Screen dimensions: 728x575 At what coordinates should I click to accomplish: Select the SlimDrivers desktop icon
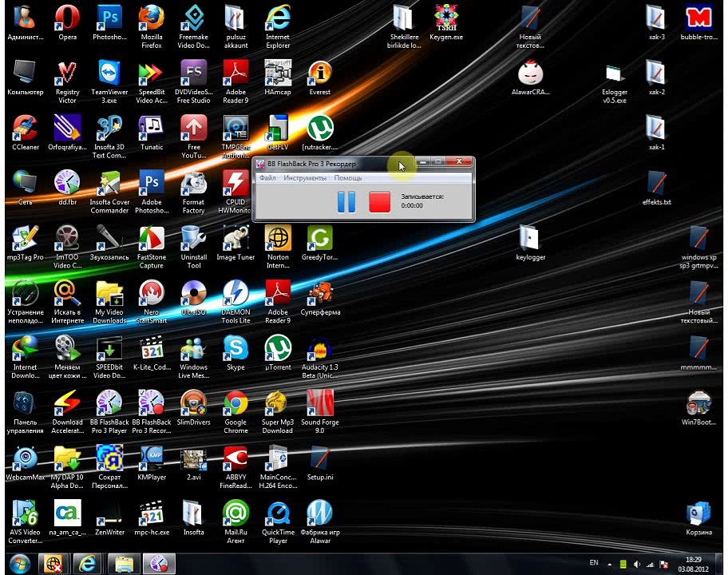pos(194,408)
